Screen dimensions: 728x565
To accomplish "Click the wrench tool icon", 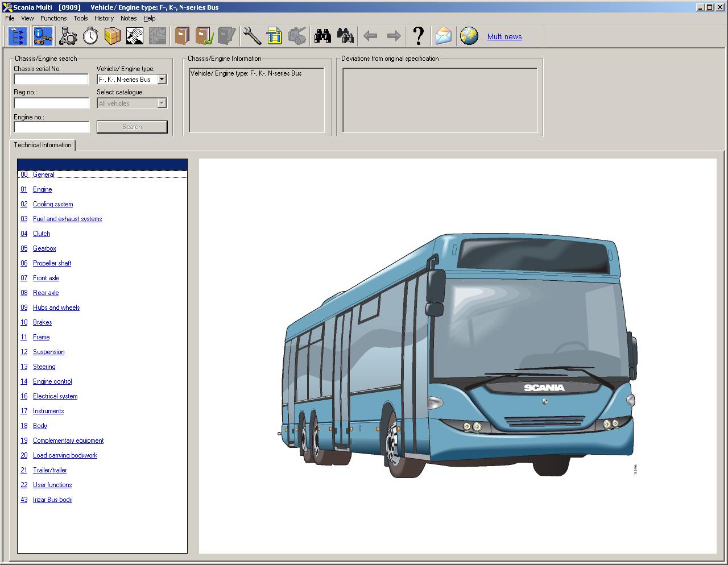I will pos(252,36).
